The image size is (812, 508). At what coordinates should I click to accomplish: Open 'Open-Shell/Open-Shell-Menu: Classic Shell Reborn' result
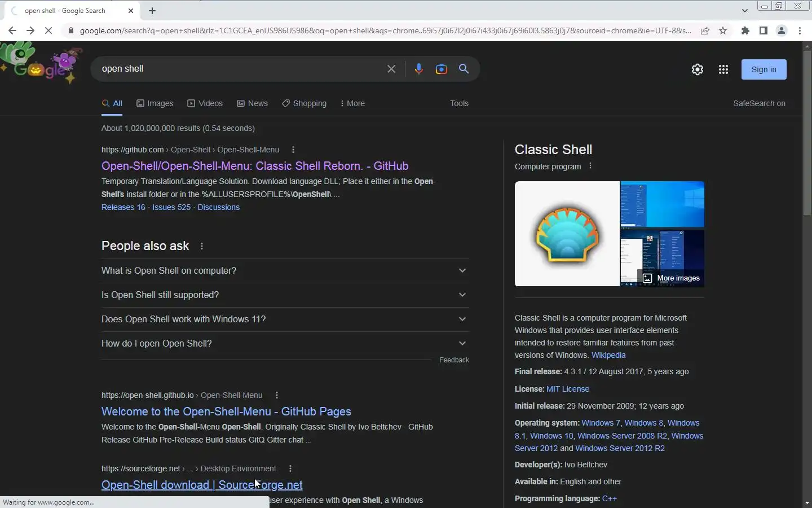(x=255, y=166)
